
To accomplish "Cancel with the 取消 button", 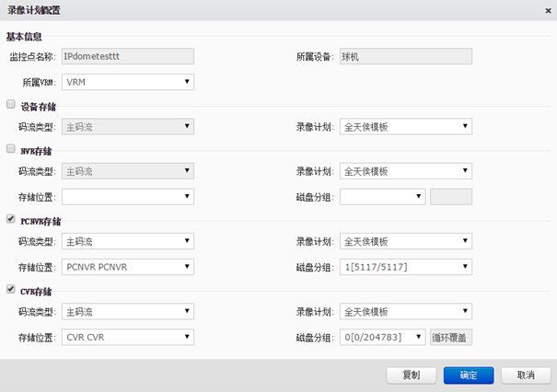I will pyautogui.click(x=526, y=375).
